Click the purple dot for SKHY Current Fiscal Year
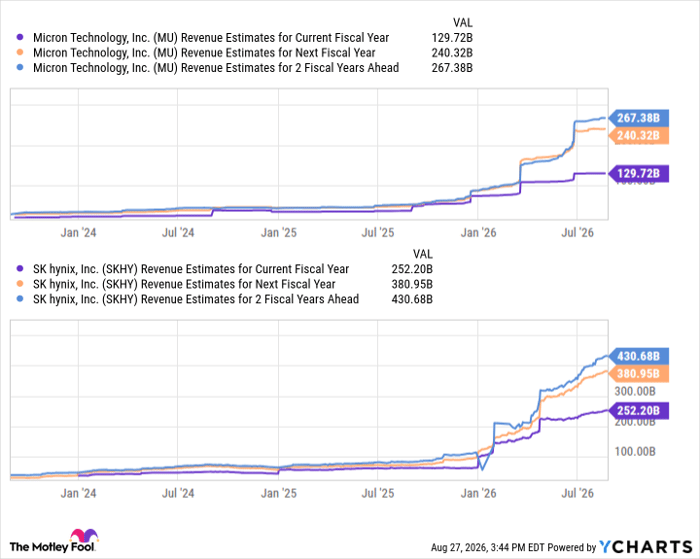Image resolution: width=700 pixels, height=559 pixels. tap(20, 269)
